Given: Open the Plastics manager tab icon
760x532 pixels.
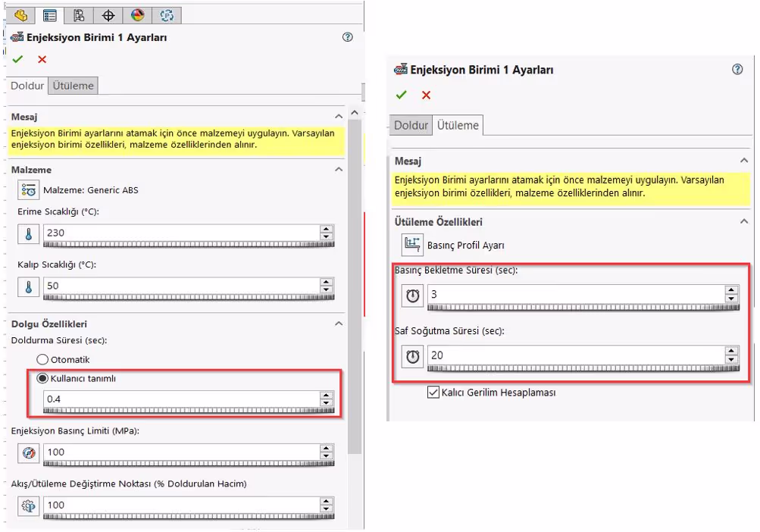Looking at the screenshot, I should [167, 15].
